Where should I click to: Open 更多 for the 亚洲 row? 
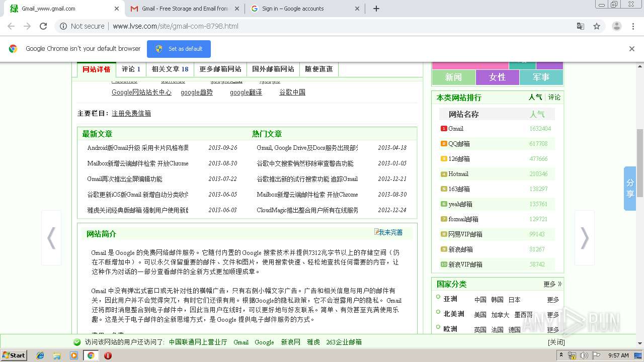pyautogui.click(x=553, y=300)
